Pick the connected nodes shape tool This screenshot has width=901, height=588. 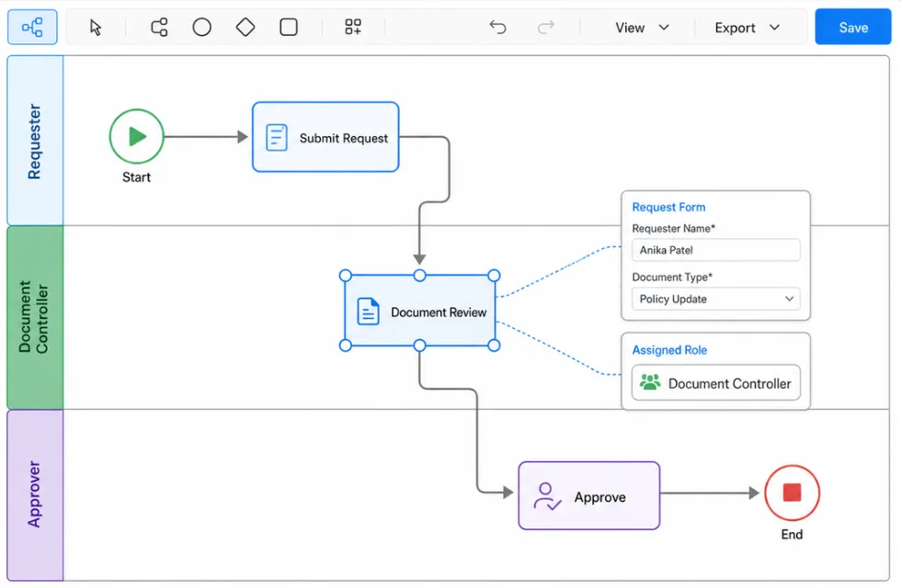pos(159,27)
